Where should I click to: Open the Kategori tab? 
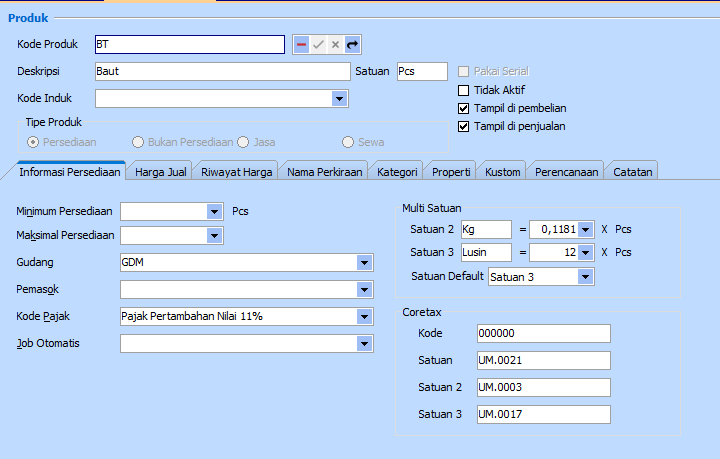397,172
